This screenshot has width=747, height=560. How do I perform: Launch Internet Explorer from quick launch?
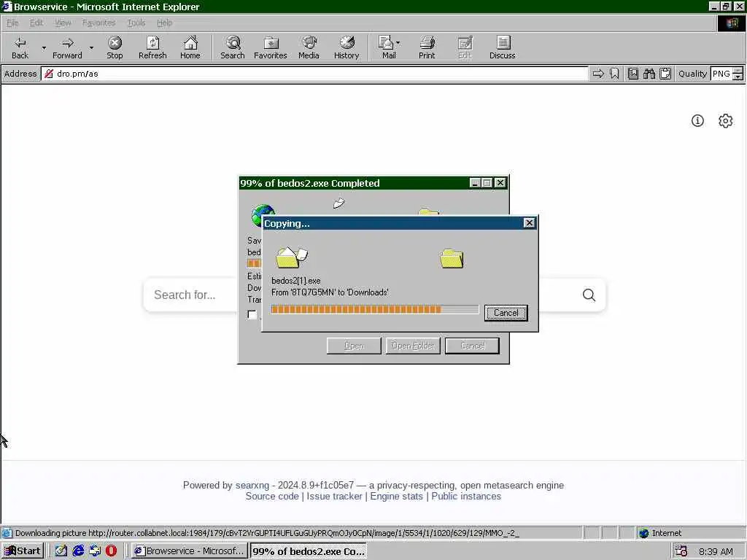[78, 551]
